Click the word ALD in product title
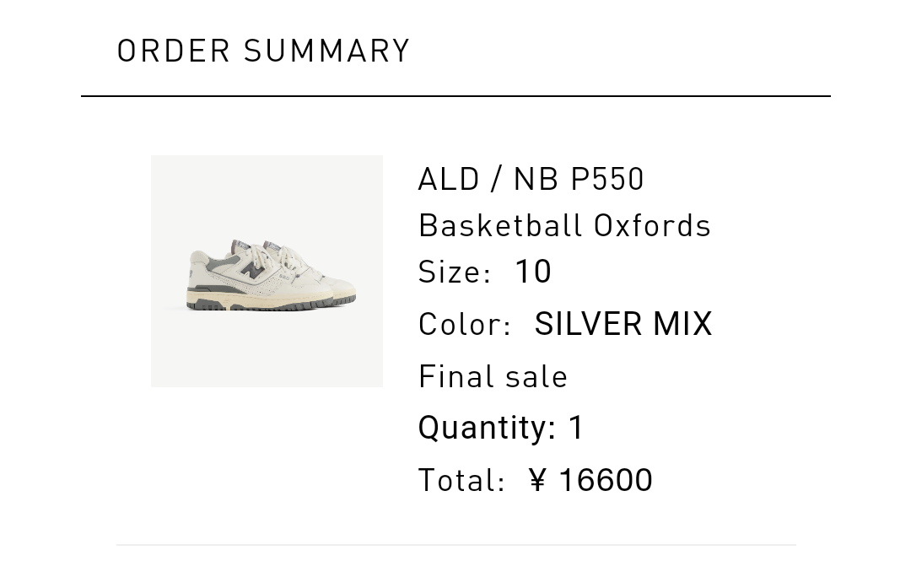The image size is (911, 588). point(449,179)
